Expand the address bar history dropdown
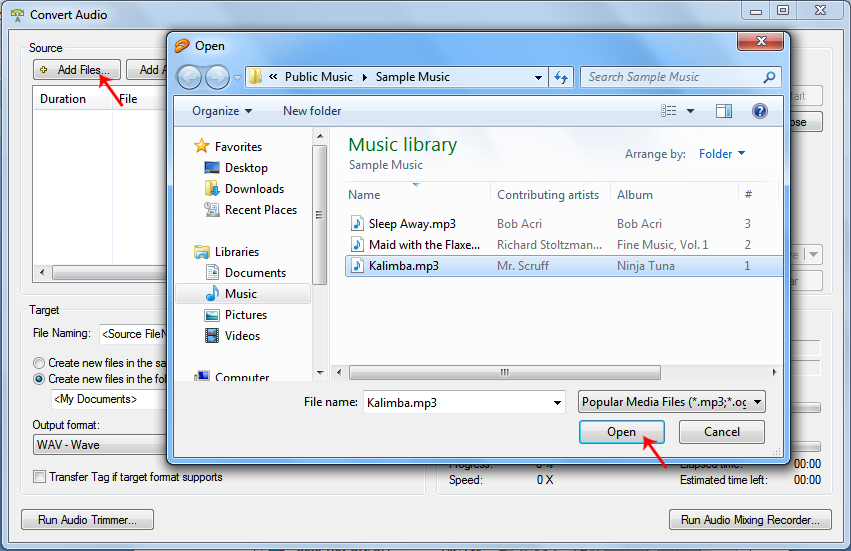 538,78
